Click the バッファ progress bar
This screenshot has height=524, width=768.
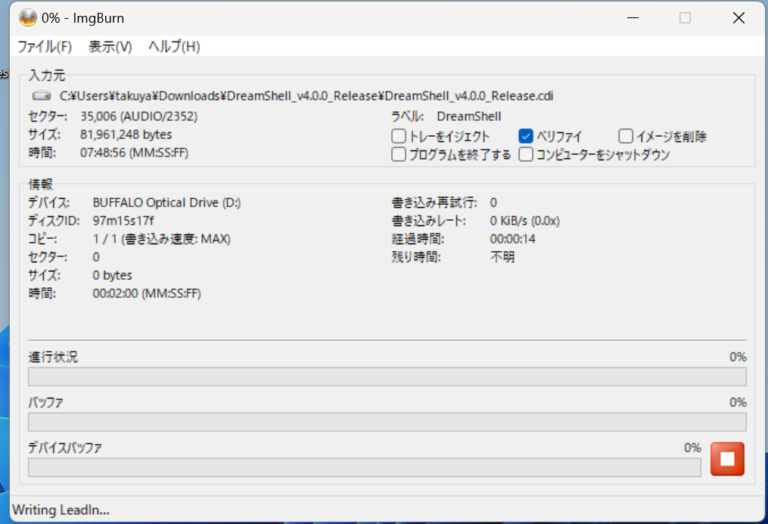tap(386, 422)
